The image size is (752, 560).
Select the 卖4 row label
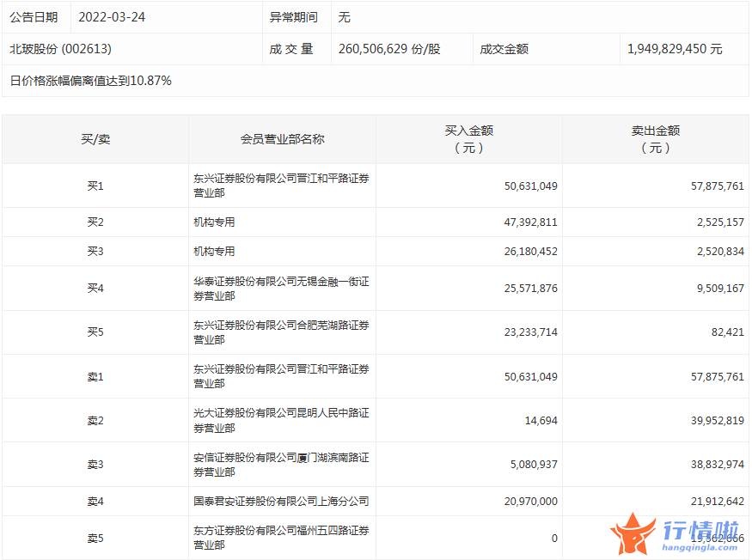tap(95, 501)
